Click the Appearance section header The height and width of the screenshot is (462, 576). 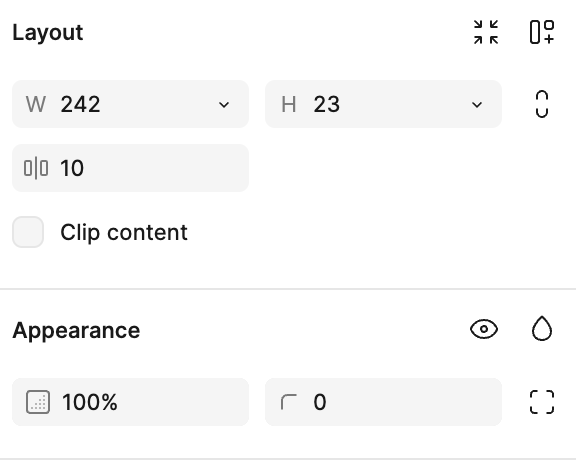(x=76, y=330)
